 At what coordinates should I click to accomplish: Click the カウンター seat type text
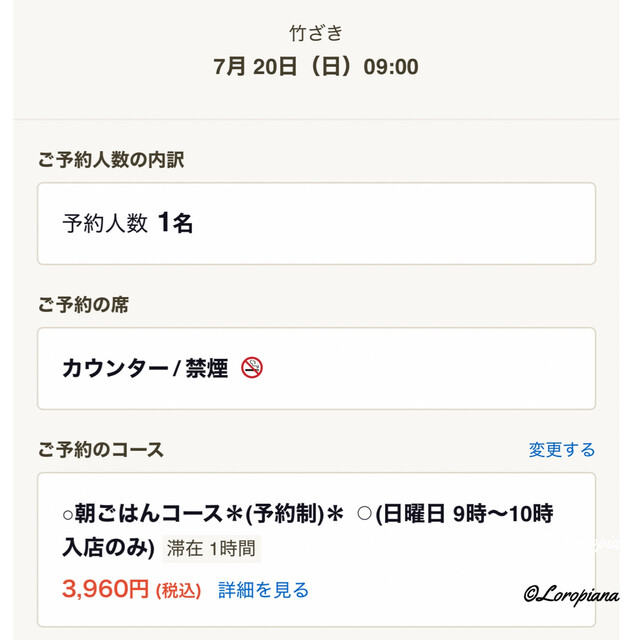pos(115,368)
